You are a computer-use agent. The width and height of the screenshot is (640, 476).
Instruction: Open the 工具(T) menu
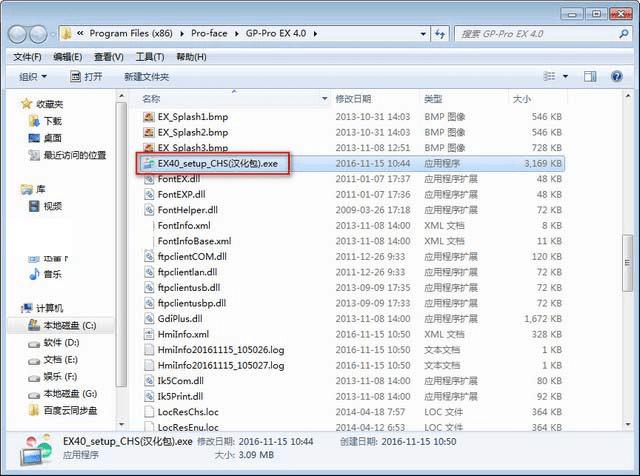[x=150, y=57]
